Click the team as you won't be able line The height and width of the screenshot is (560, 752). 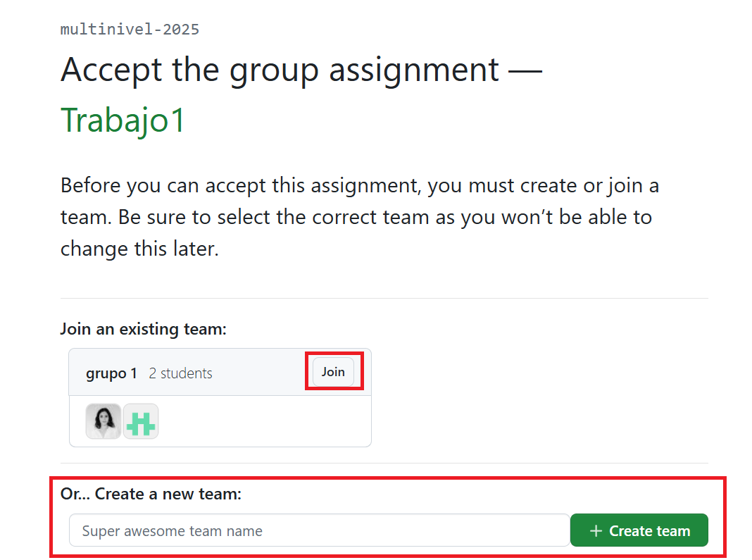pos(356,217)
